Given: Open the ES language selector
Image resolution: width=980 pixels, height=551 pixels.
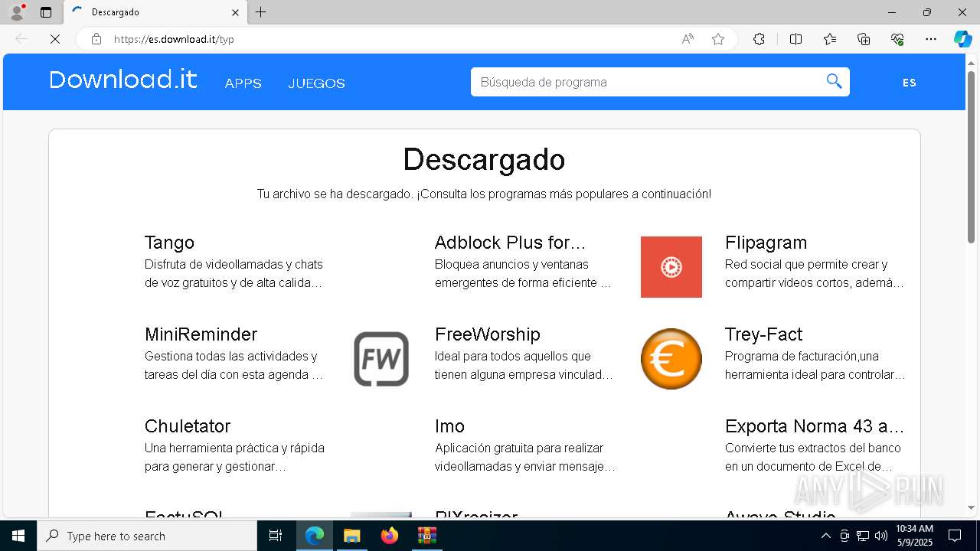Looking at the screenshot, I should click(x=910, y=83).
